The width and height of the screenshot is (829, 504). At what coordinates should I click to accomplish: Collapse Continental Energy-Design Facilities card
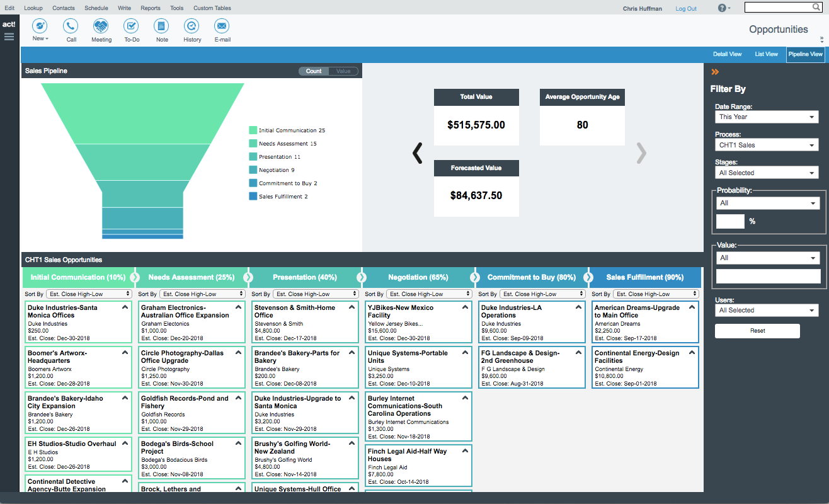point(692,353)
